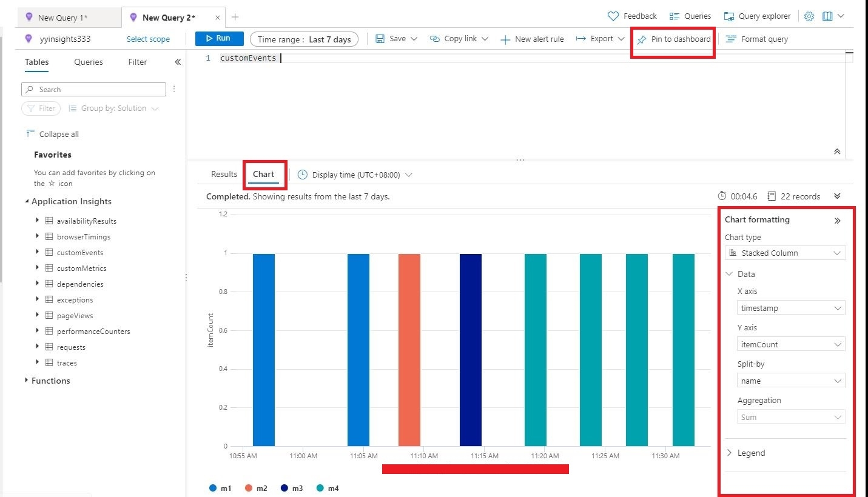Click the dark blue m3 column
Screen dimensions: 868x497
[x=471, y=350]
